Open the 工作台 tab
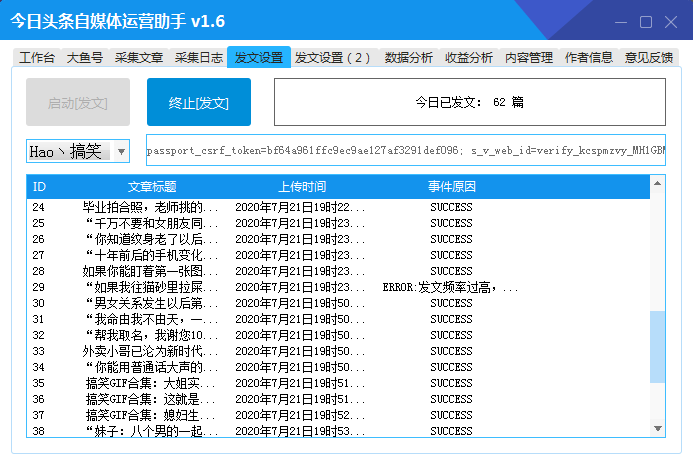693x465 pixels. click(x=37, y=57)
